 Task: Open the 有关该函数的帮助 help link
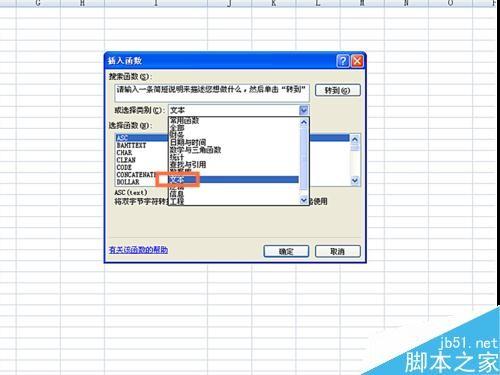(x=138, y=250)
